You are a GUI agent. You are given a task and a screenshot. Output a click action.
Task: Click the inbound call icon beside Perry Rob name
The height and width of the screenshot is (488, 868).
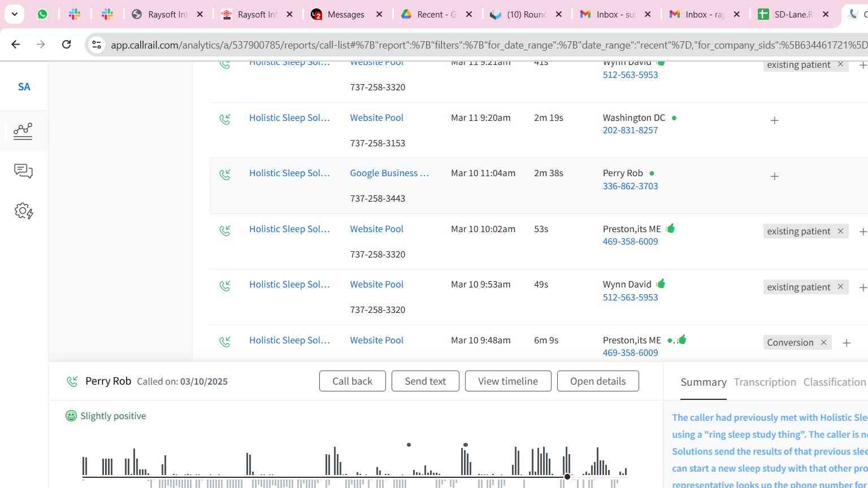[72, 382]
